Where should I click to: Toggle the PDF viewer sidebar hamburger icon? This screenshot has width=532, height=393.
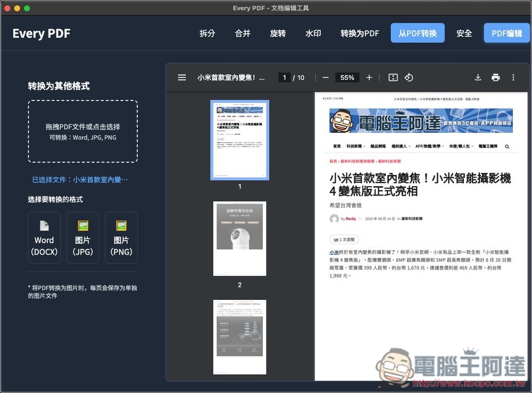click(x=182, y=78)
